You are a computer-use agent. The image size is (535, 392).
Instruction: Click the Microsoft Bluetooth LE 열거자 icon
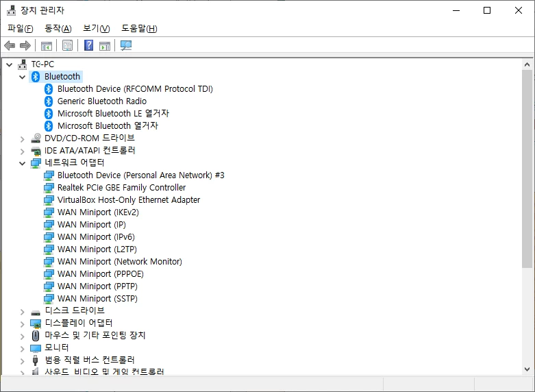coord(49,113)
